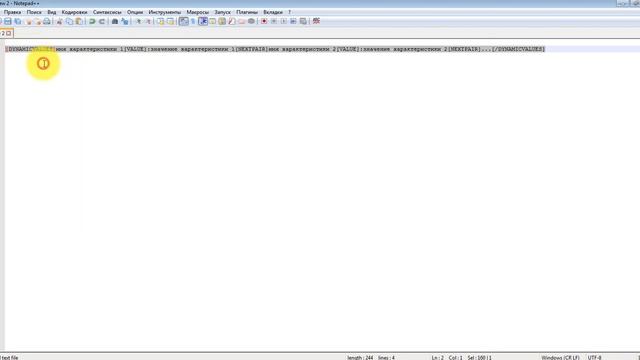Click the Zoom Out toolbar icon
The height and width of the screenshot is (360, 640).
(x=148, y=21)
